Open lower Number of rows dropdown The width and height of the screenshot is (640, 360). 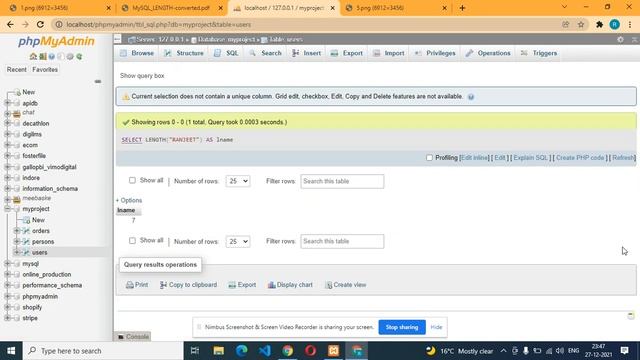[x=238, y=241]
